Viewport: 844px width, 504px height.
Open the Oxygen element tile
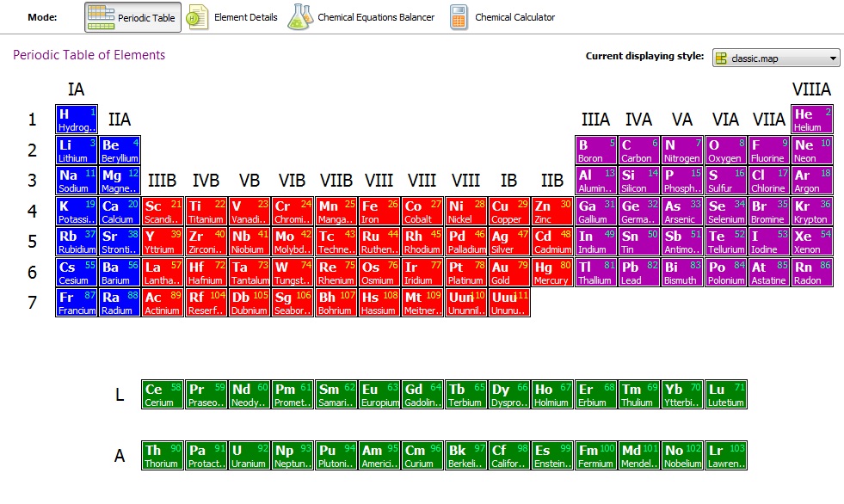click(x=726, y=151)
